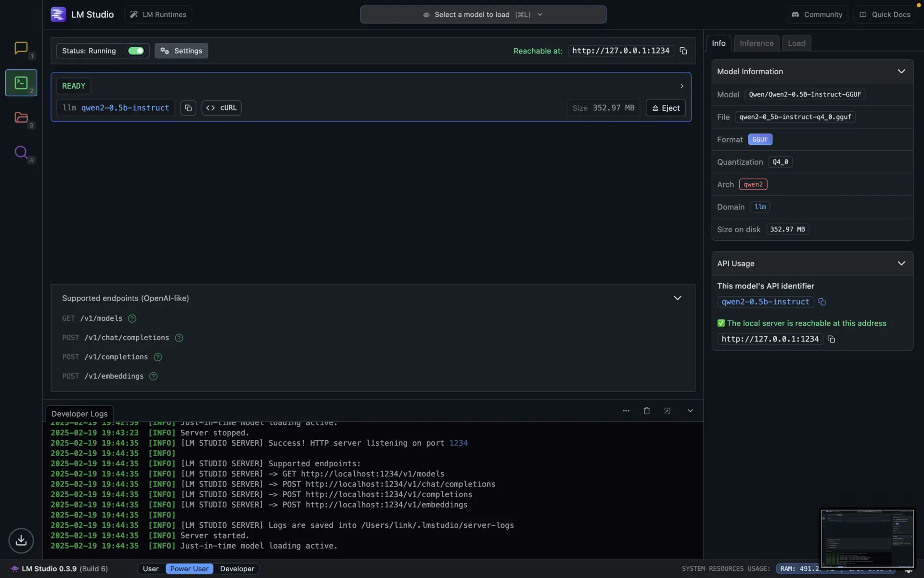
Task: Expand the Supported endpoints section
Action: [x=677, y=298]
